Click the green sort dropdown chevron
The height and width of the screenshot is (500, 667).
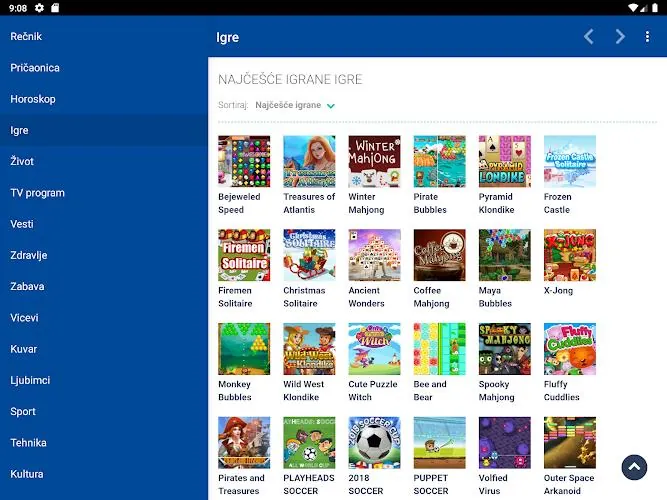[331, 106]
